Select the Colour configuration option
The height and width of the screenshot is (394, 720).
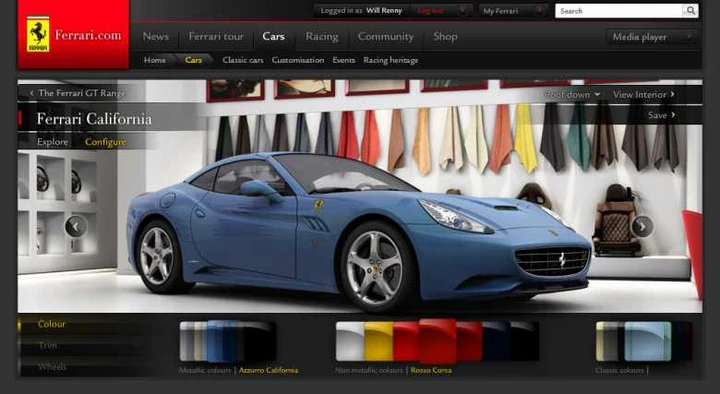52,324
